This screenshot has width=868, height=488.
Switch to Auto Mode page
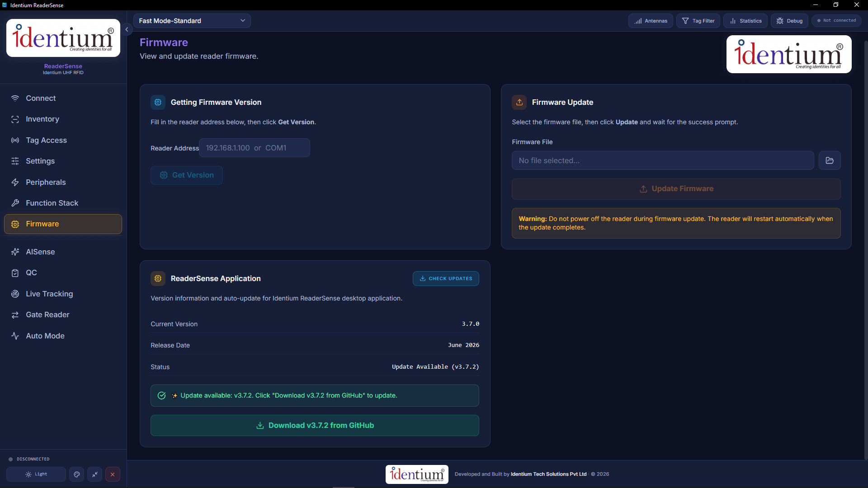[x=63, y=336]
